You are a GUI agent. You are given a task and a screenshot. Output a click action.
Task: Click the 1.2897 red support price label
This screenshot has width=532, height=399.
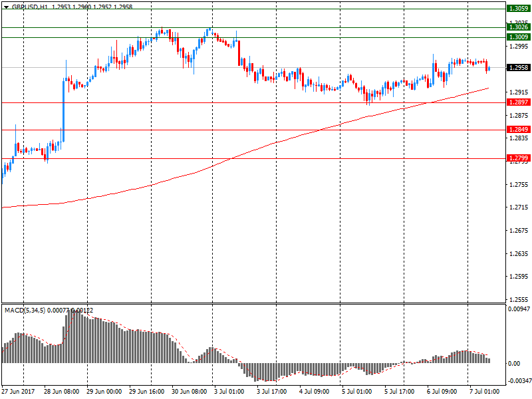point(518,102)
